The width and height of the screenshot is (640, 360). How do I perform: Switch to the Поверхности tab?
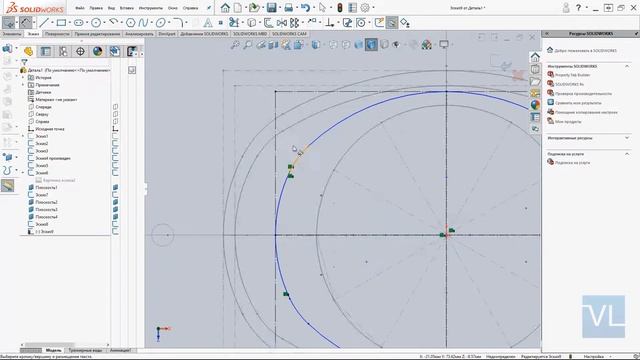(x=57, y=34)
